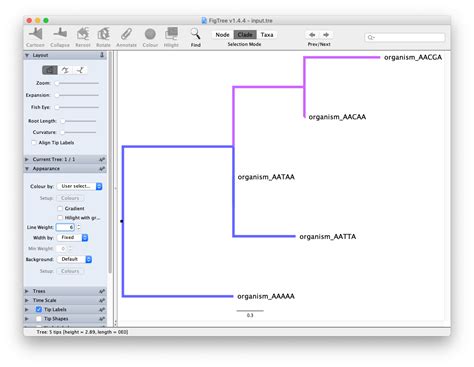Click the Trees panel pin icon
The image size is (474, 367).
point(102,291)
